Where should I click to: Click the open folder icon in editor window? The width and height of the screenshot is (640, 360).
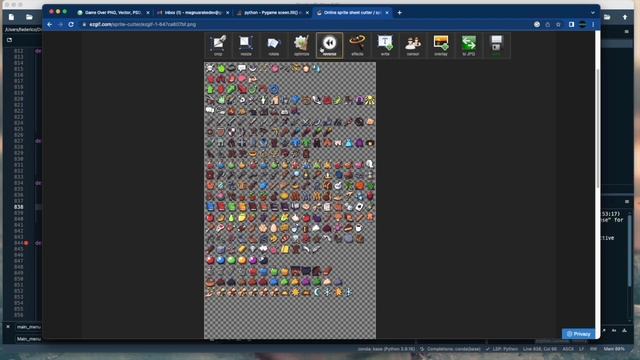pyautogui.click(x=29, y=17)
